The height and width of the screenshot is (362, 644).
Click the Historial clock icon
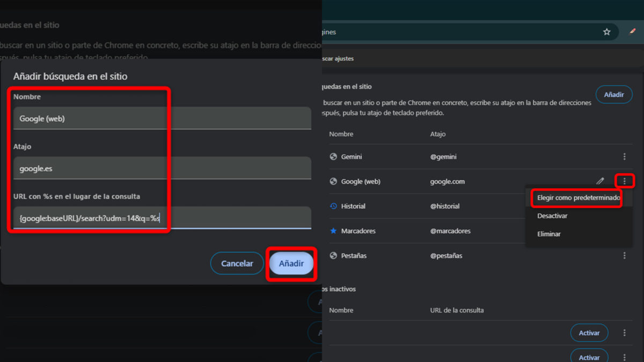tap(333, 206)
